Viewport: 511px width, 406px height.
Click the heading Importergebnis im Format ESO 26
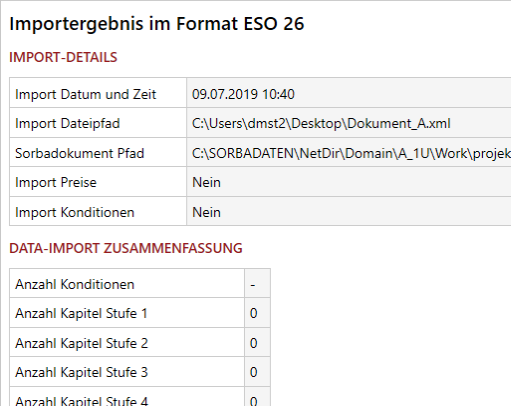pos(157,24)
